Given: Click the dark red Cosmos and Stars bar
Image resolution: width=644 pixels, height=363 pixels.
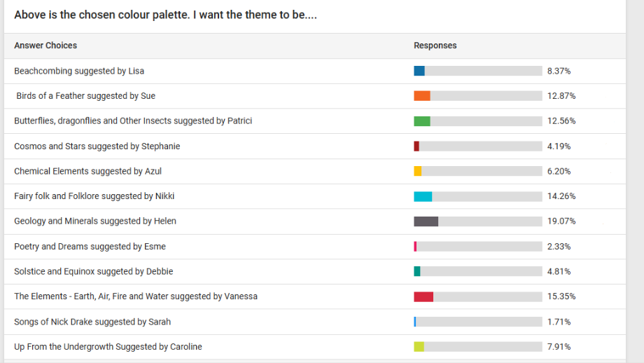Looking at the screenshot, I should click(416, 146).
